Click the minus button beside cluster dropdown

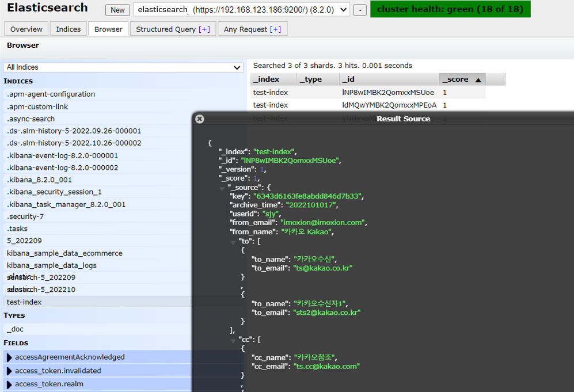tap(360, 10)
